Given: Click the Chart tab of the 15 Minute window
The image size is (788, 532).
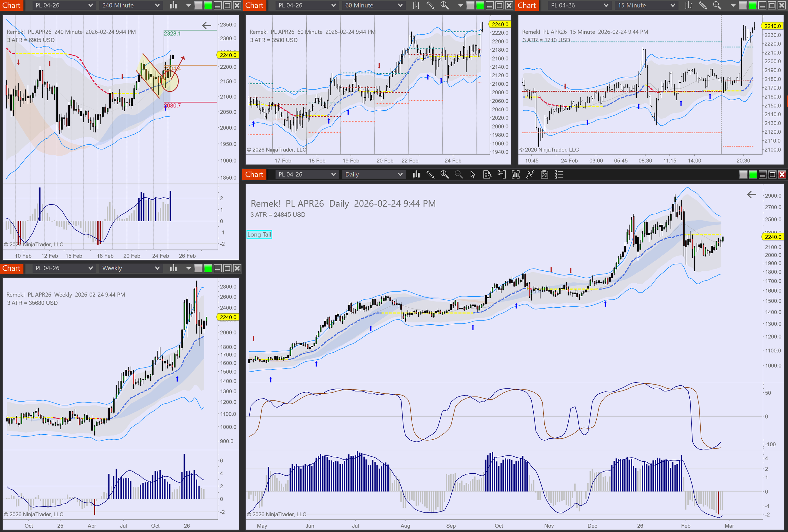Looking at the screenshot, I should click(x=527, y=5).
